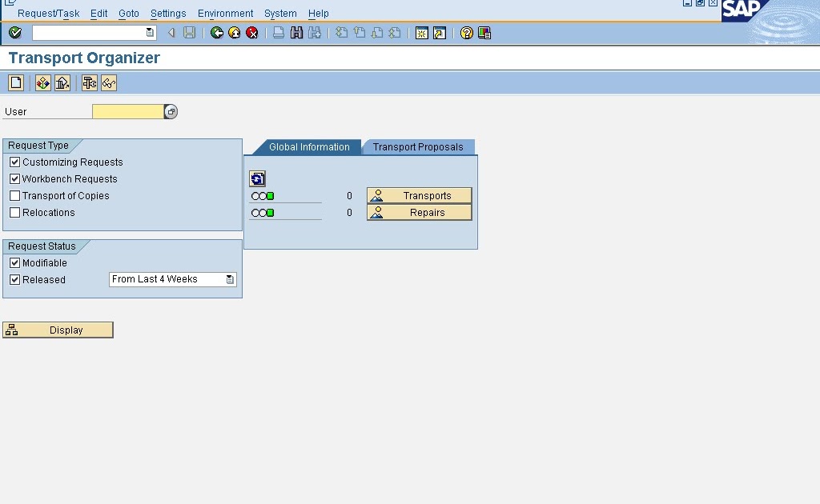Open the From Last 4 Weeks dropdown

point(231,279)
